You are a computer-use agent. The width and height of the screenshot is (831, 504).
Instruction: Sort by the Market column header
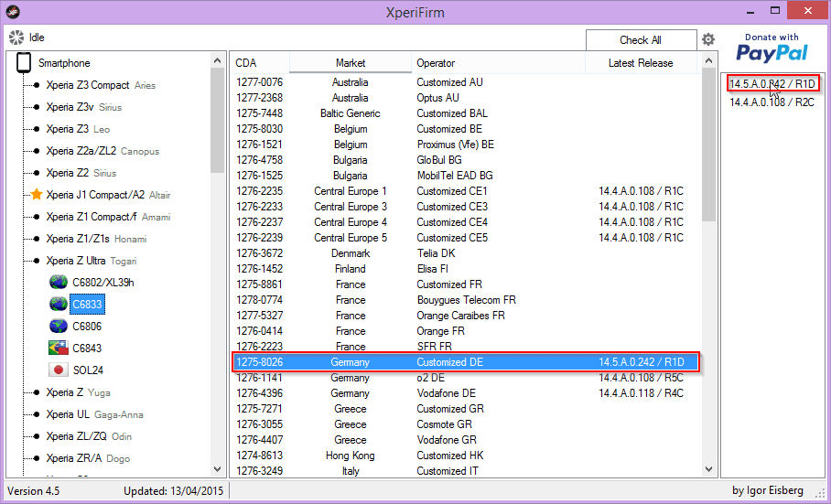(x=351, y=63)
